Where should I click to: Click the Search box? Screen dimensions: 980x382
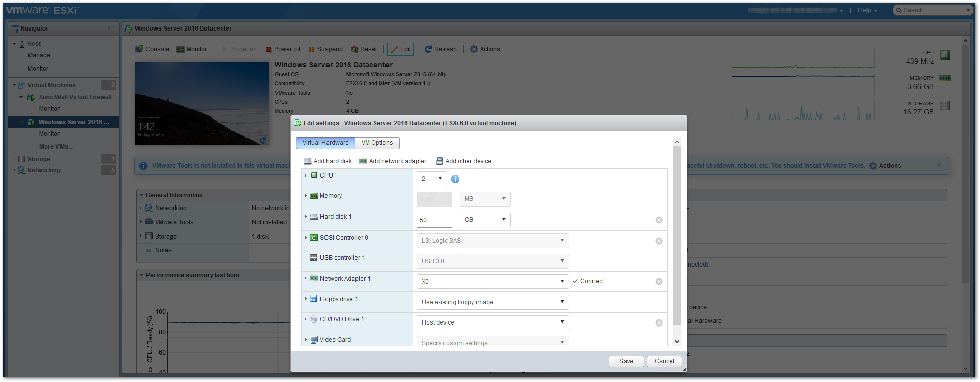click(x=933, y=10)
